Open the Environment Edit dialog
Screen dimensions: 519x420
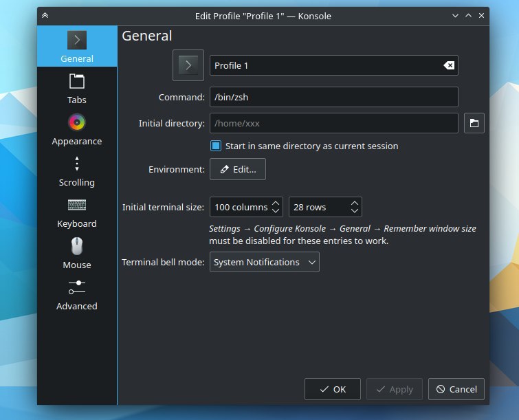click(238, 169)
